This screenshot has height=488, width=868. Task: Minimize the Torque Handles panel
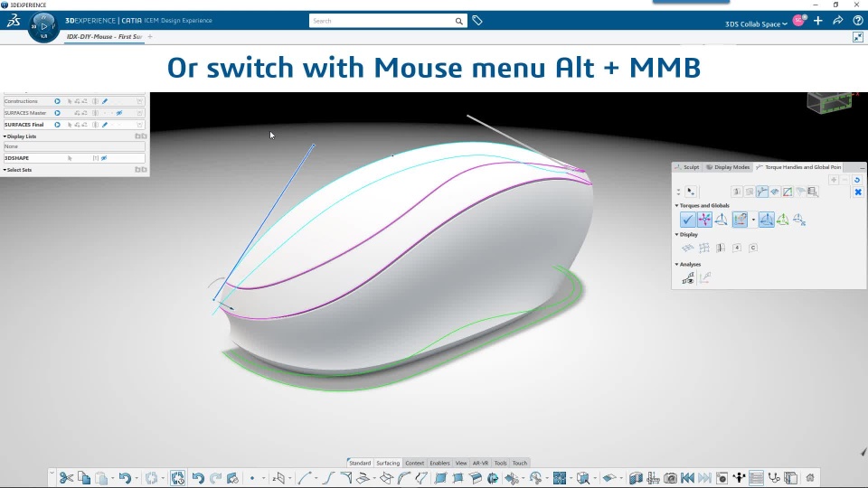tap(862, 167)
